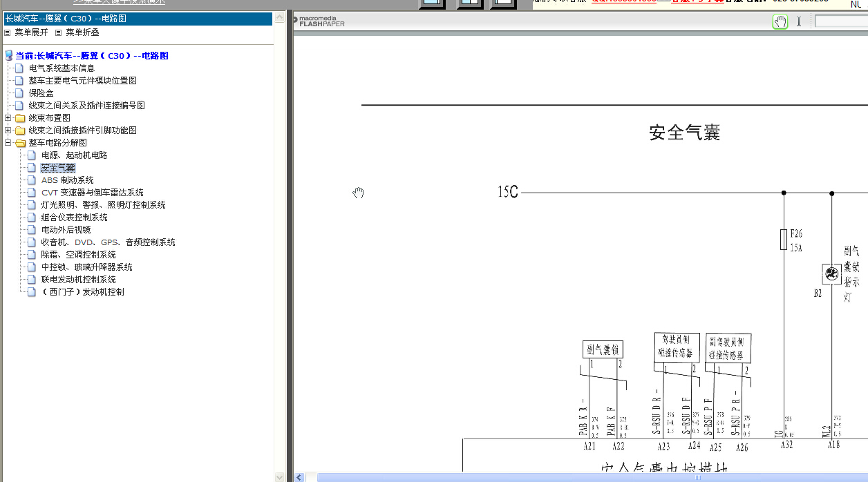
Task: Click the 15C power rail label
Action: tap(508, 192)
